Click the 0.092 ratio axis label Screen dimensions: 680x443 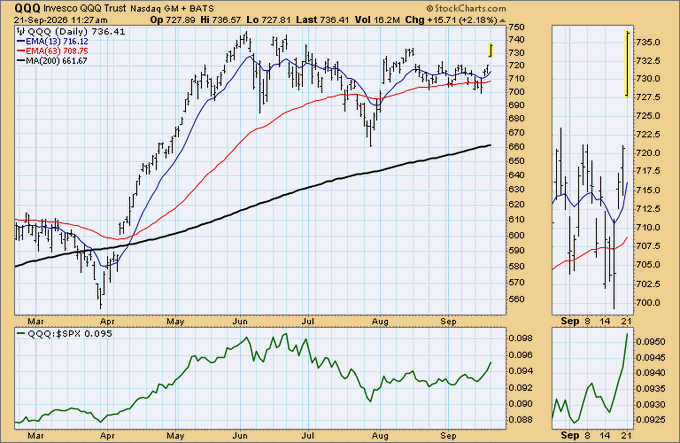520,388
